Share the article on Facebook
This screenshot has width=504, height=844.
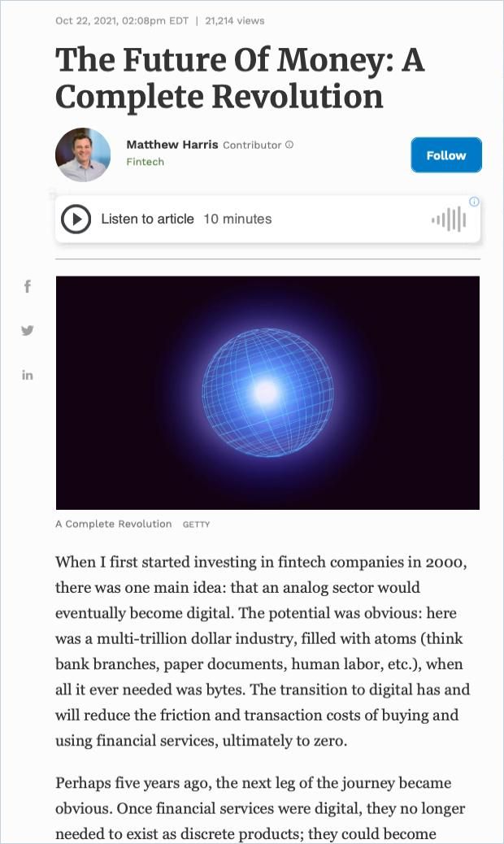click(28, 286)
